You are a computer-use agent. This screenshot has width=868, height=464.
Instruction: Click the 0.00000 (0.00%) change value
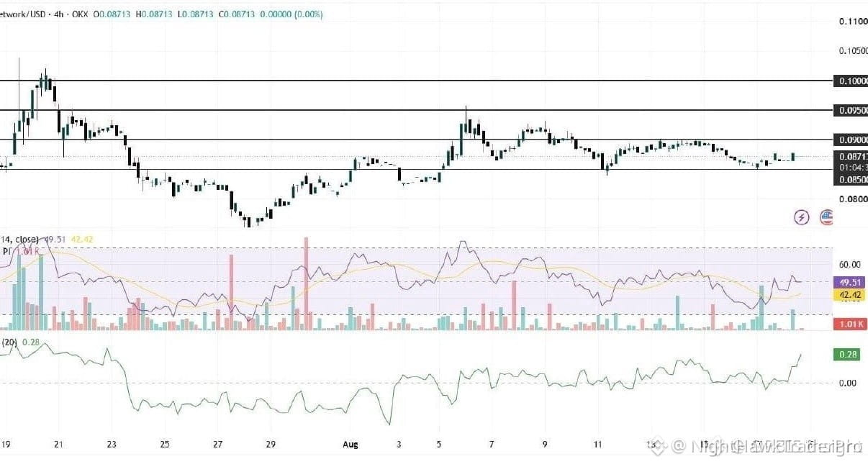[290, 14]
